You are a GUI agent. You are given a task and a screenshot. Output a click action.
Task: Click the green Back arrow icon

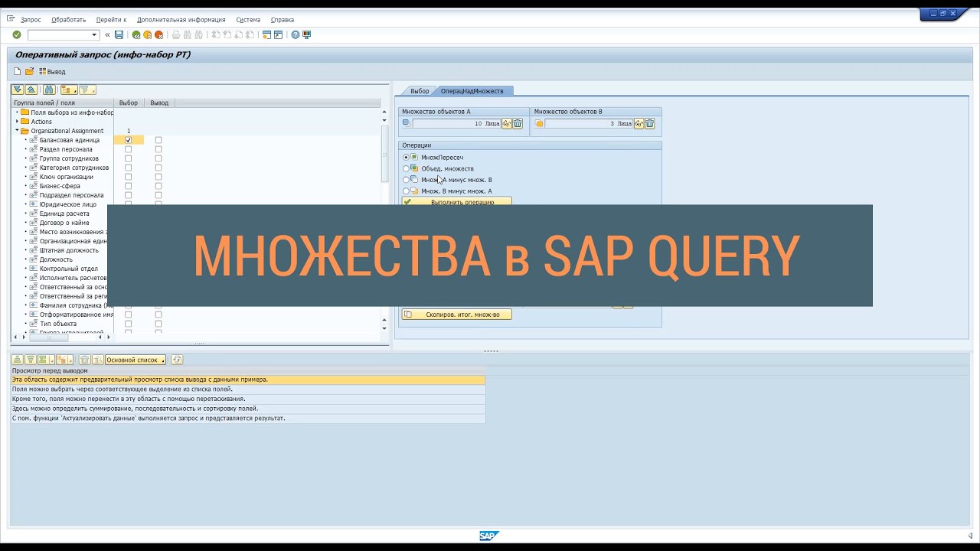pyautogui.click(x=136, y=34)
